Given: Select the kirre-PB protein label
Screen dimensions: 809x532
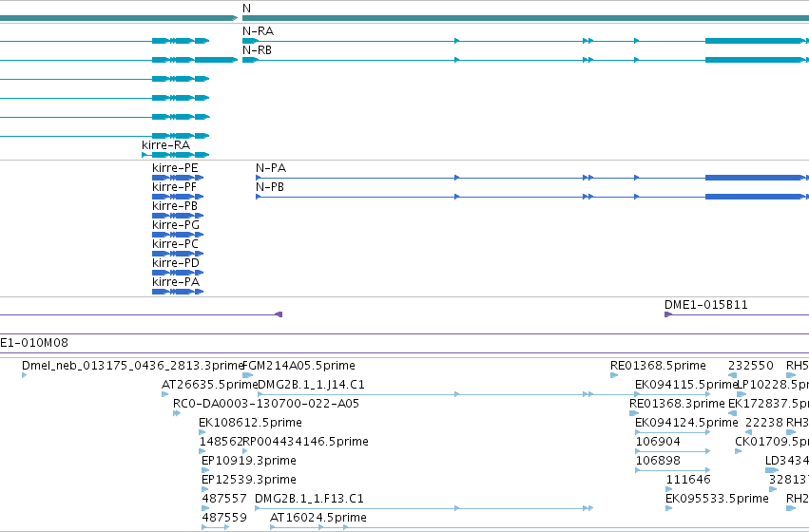Looking at the screenshot, I should click(x=175, y=206).
